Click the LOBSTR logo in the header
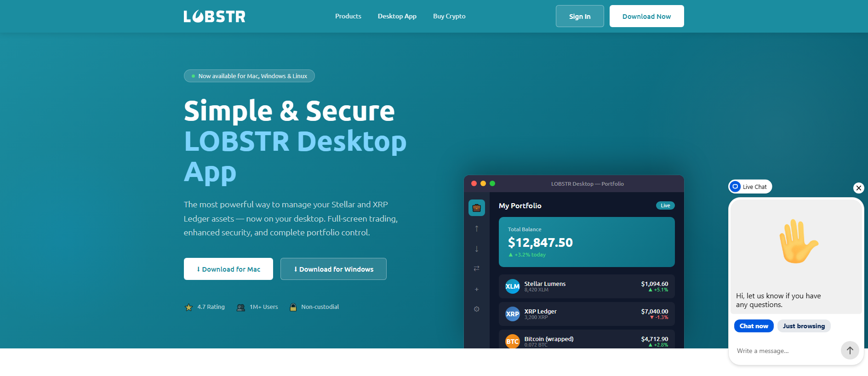This screenshot has height=376, width=868. point(214,17)
